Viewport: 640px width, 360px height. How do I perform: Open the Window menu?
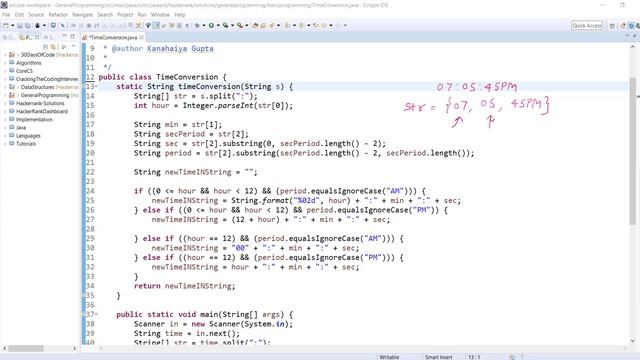tap(160, 15)
